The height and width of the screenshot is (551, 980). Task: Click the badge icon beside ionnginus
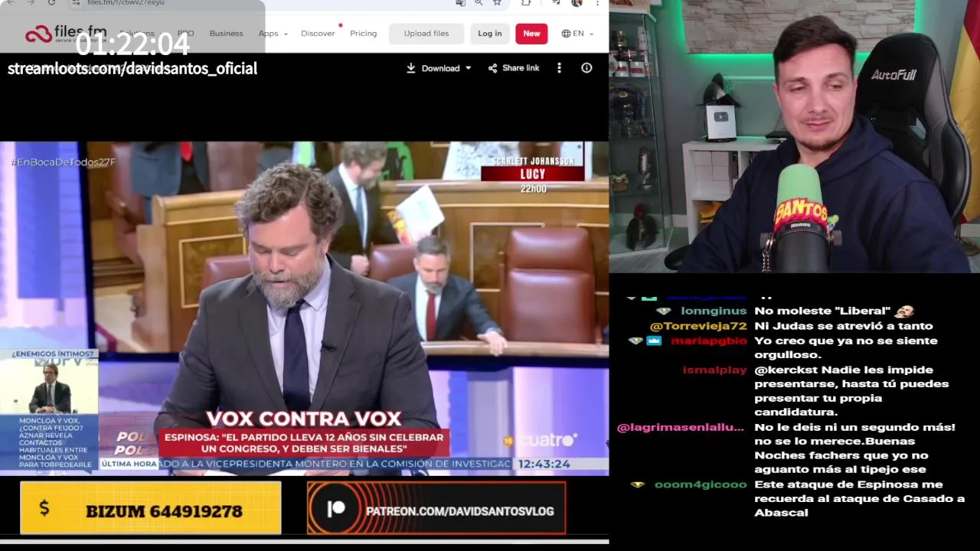coord(664,311)
